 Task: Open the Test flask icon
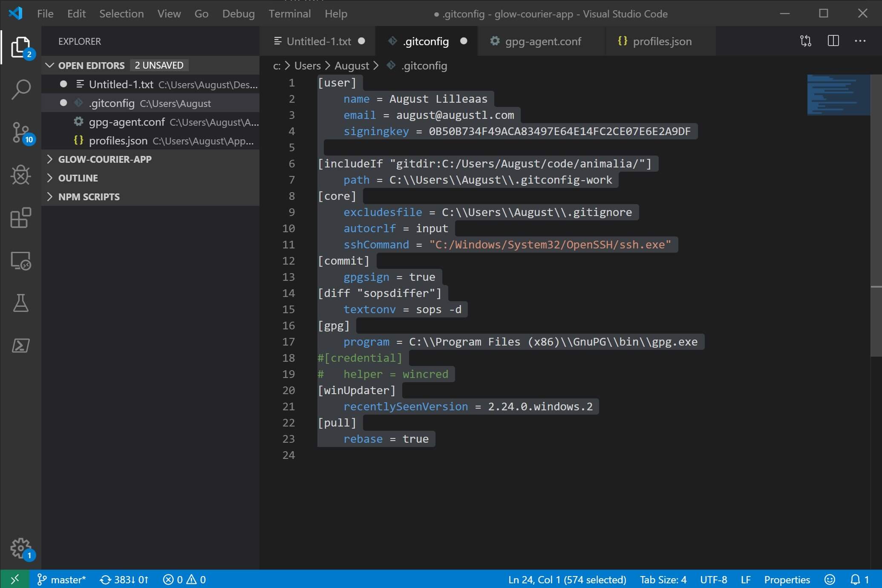tap(20, 303)
